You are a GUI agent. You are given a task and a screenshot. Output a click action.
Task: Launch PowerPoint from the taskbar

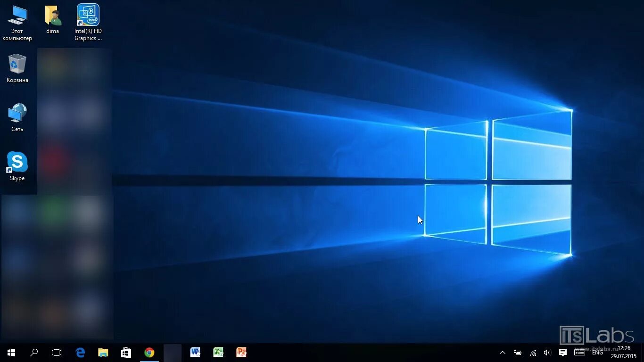[x=241, y=353]
